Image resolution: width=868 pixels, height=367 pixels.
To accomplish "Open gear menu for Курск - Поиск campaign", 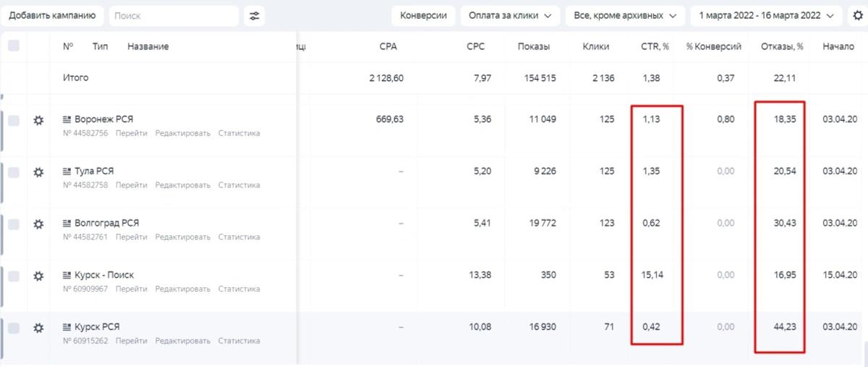I will (x=39, y=276).
